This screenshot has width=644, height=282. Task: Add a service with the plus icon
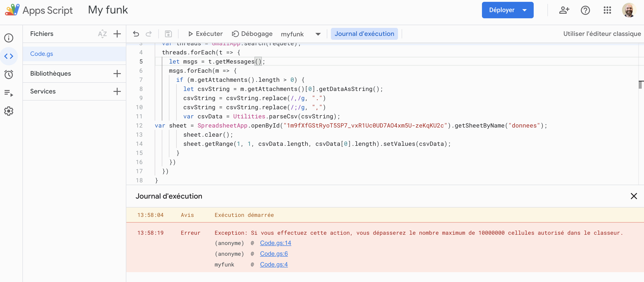tap(117, 91)
